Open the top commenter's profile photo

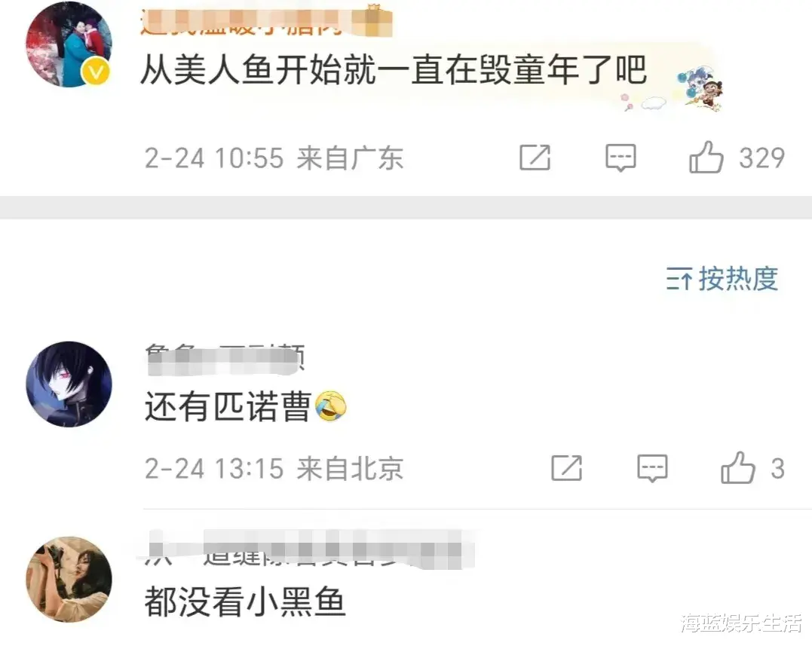[69, 44]
